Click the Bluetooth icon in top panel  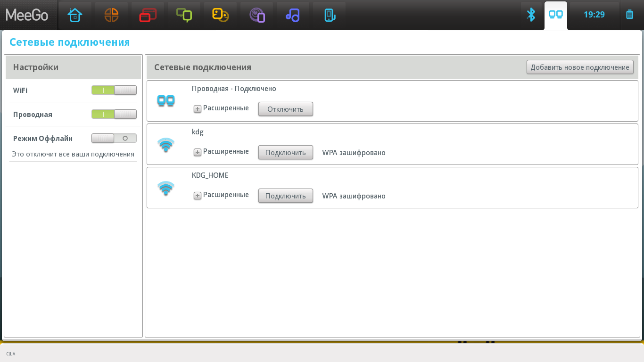point(531,15)
